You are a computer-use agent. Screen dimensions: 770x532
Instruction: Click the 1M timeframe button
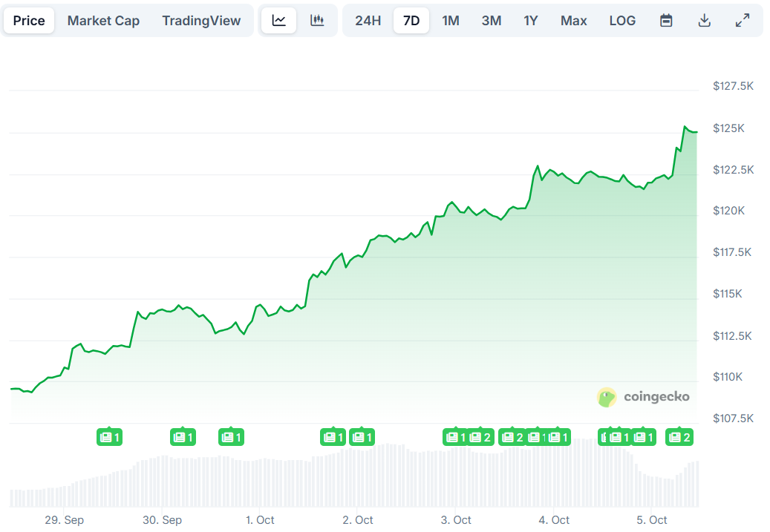point(451,20)
